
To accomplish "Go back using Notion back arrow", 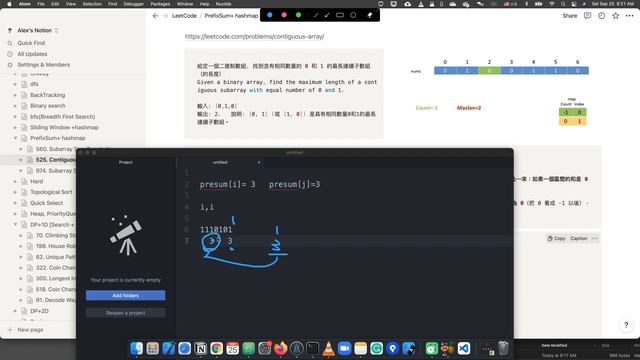I will pos(155,16).
